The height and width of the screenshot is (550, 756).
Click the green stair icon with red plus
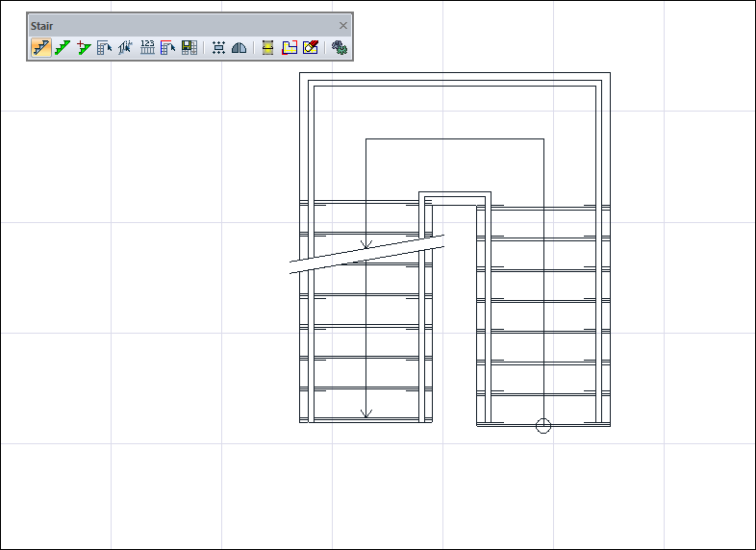(x=84, y=47)
